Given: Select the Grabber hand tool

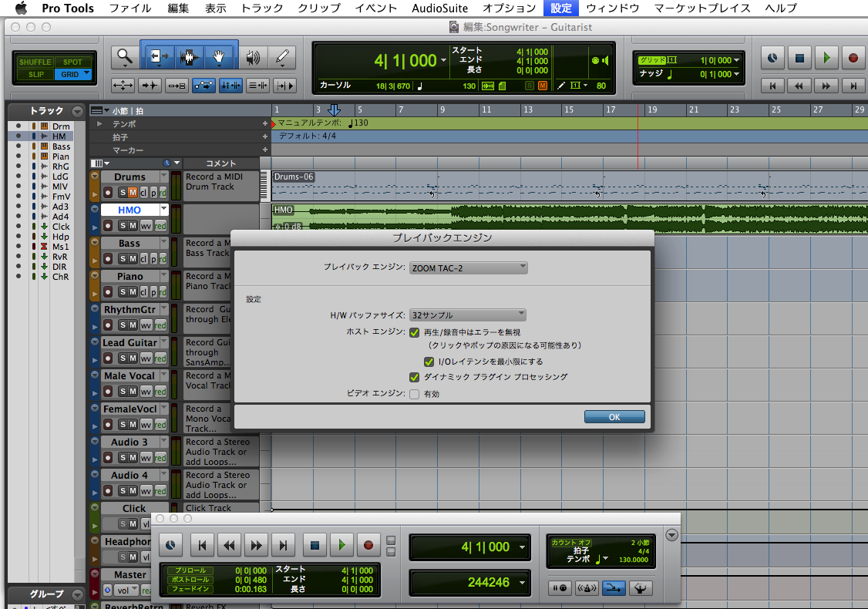Looking at the screenshot, I should 219,57.
